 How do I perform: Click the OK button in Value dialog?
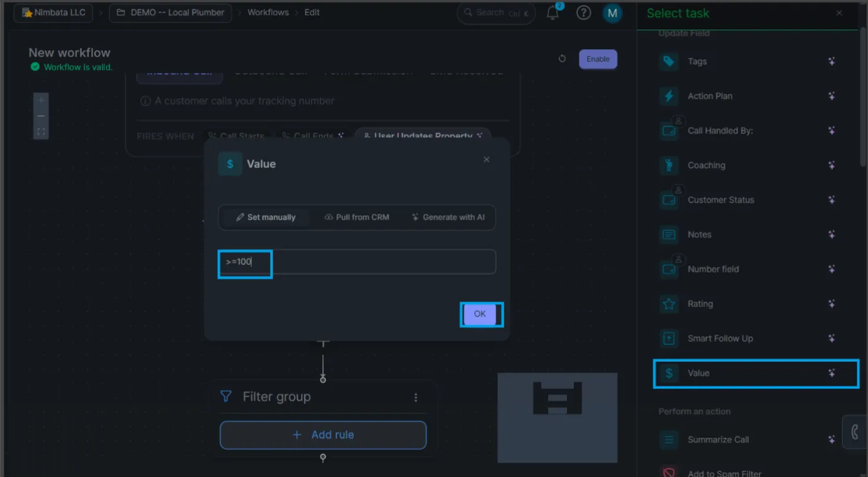[480, 314]
